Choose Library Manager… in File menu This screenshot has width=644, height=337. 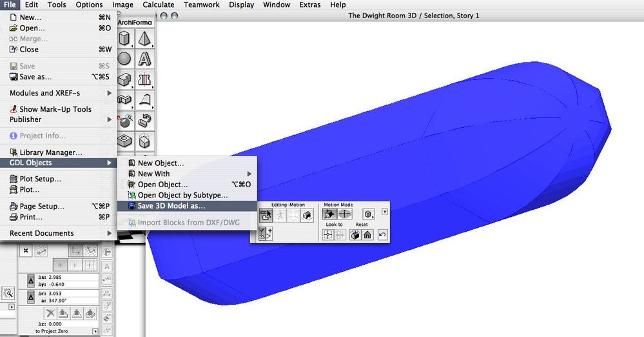(58, 152)
